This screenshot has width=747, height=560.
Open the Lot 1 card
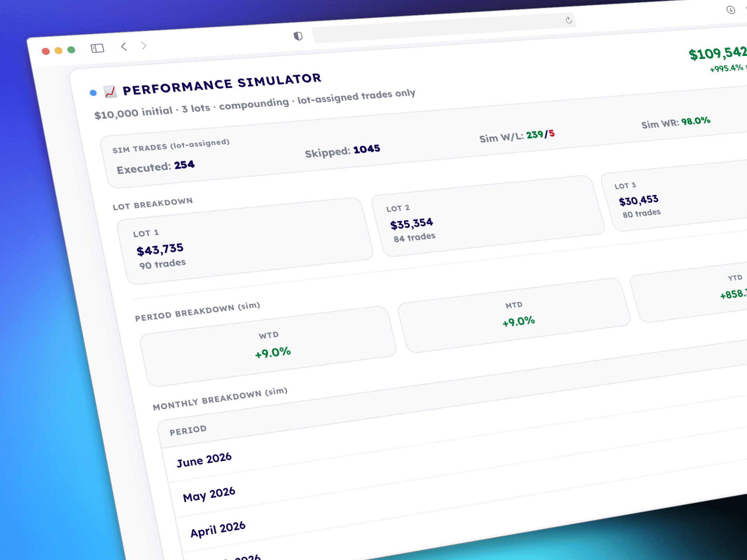point(245,241)
